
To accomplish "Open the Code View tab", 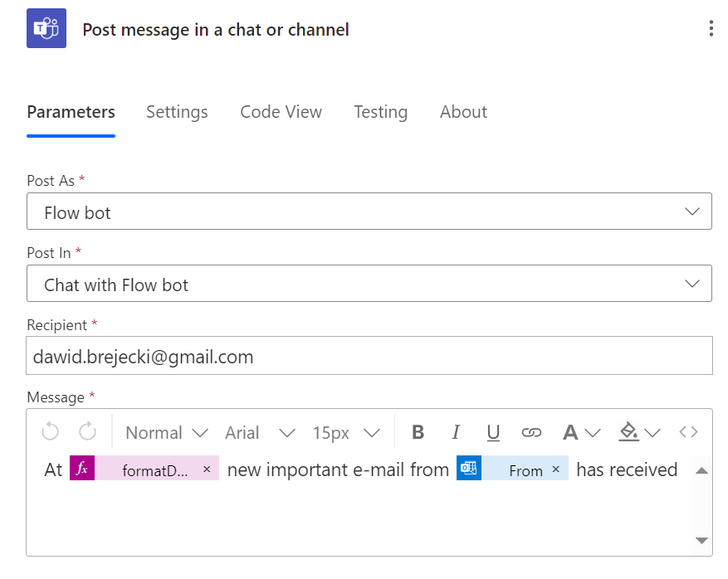I will pyautogui.click(x=281, y=112).
